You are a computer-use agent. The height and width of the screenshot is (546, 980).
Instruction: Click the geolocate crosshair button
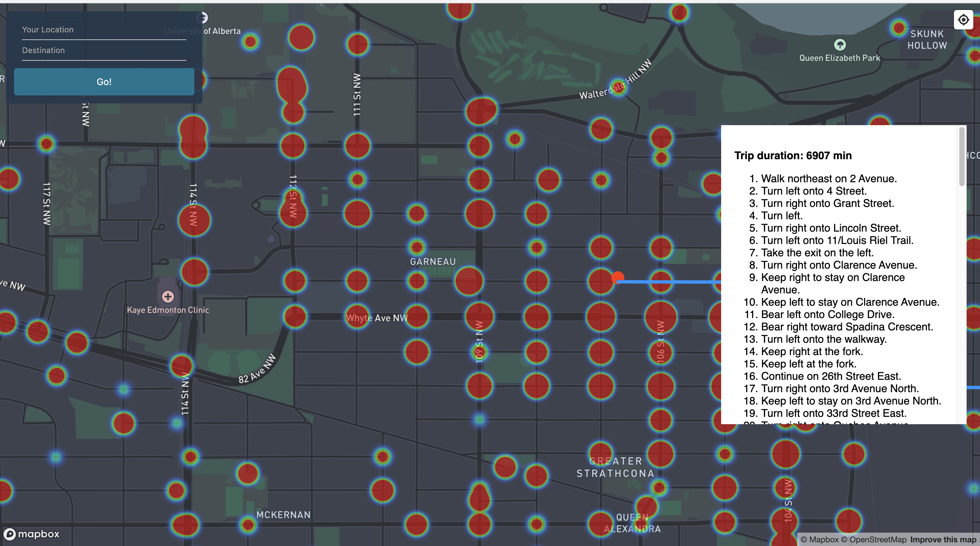[963, 19]
